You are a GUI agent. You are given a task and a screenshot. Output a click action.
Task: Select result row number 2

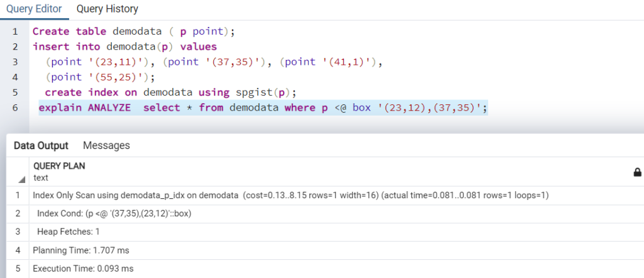pyautogui.click(x=18, y=213)
